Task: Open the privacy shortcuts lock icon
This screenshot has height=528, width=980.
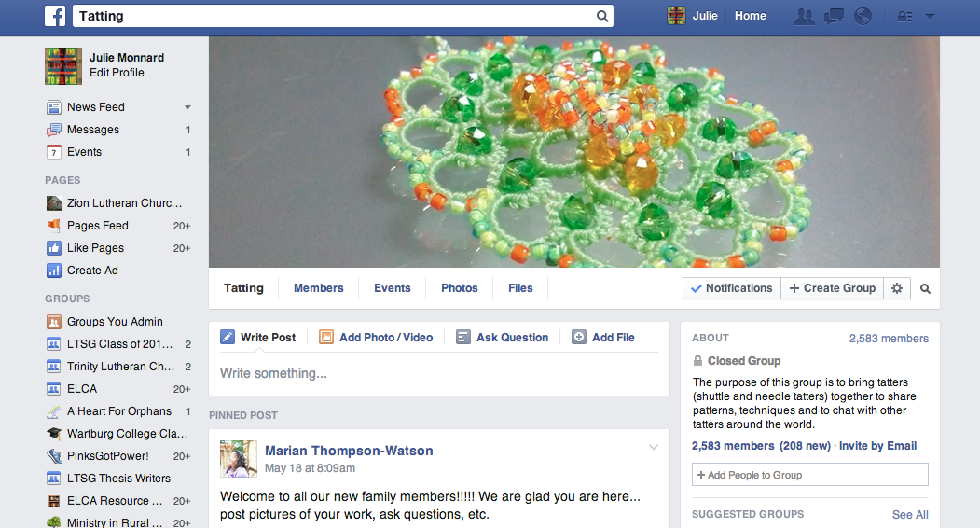Action: pyautogui.click(x=904, y=16)
